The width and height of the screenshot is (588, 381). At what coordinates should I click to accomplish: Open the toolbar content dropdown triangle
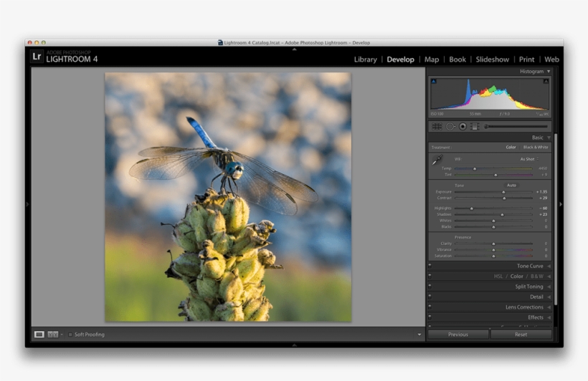click(x=419, y=334)
